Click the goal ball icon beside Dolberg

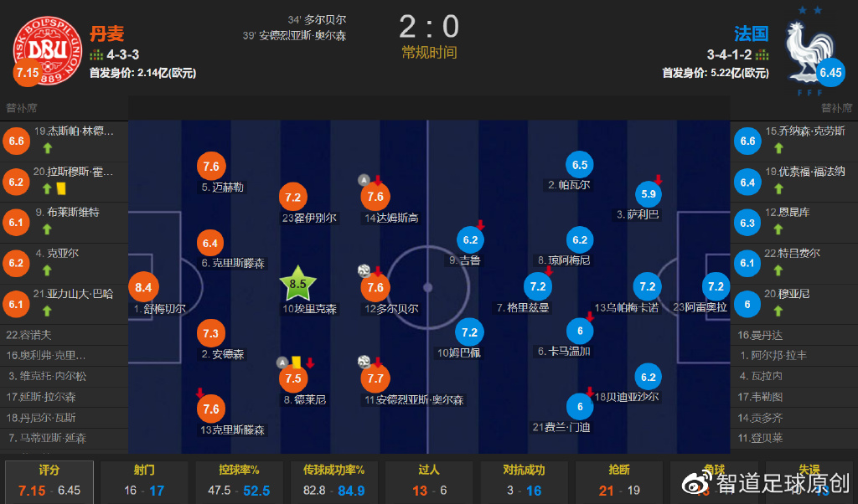364,270
